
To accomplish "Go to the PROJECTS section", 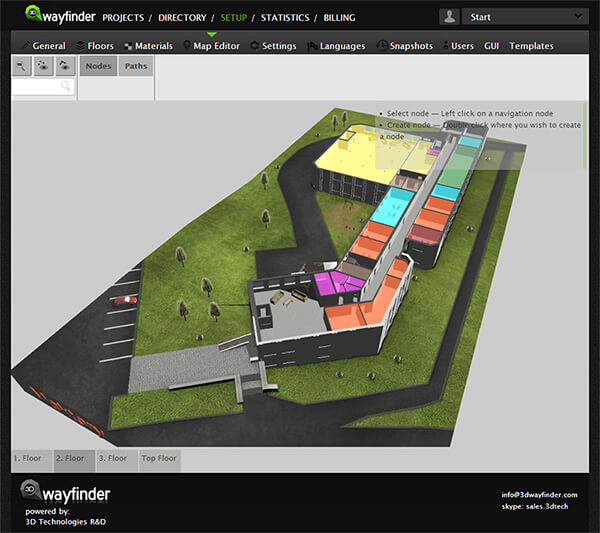I will (x=123, y=18).
